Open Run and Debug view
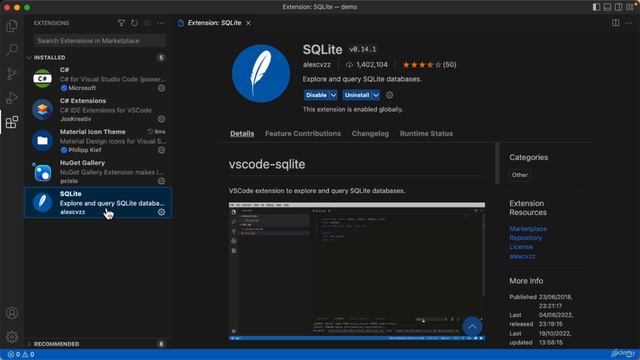The image size is (640, 360). coord(12,98)
